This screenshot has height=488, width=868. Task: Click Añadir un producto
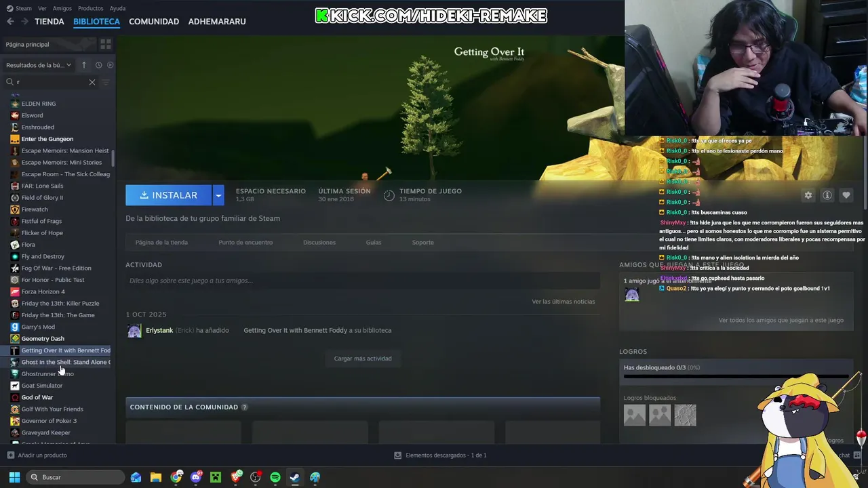pos(37,455)
